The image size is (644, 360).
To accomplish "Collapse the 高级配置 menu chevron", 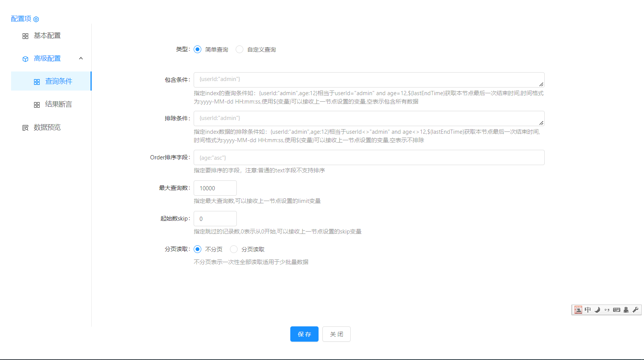I will [81, 58].
